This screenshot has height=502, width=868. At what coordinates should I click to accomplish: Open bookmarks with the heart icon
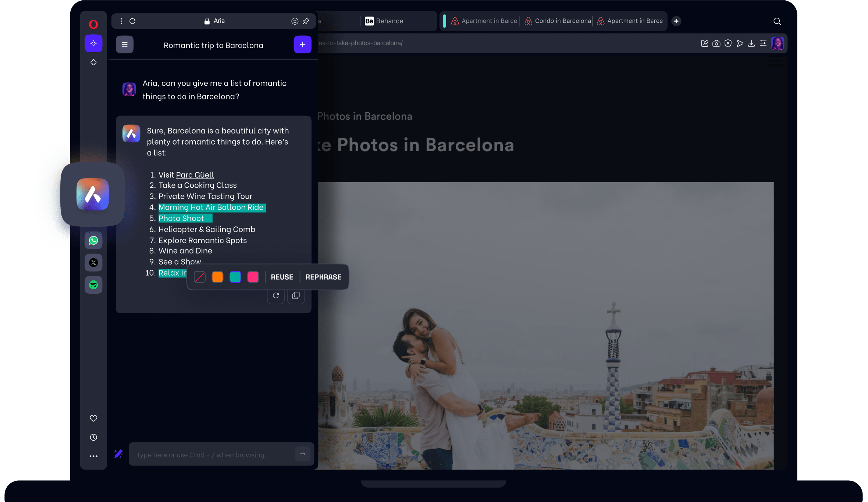(93, 418)
